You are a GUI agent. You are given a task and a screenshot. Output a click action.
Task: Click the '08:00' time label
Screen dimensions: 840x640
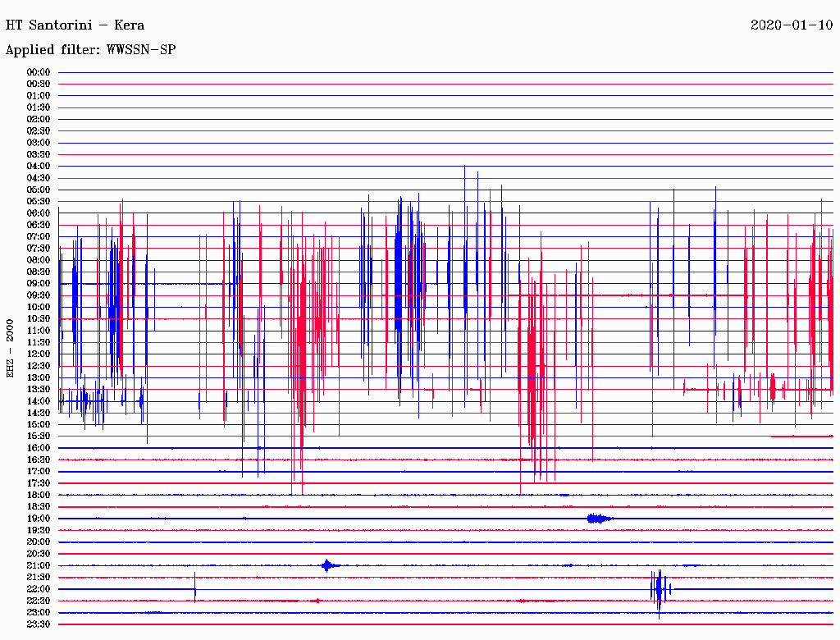(39, 260)
